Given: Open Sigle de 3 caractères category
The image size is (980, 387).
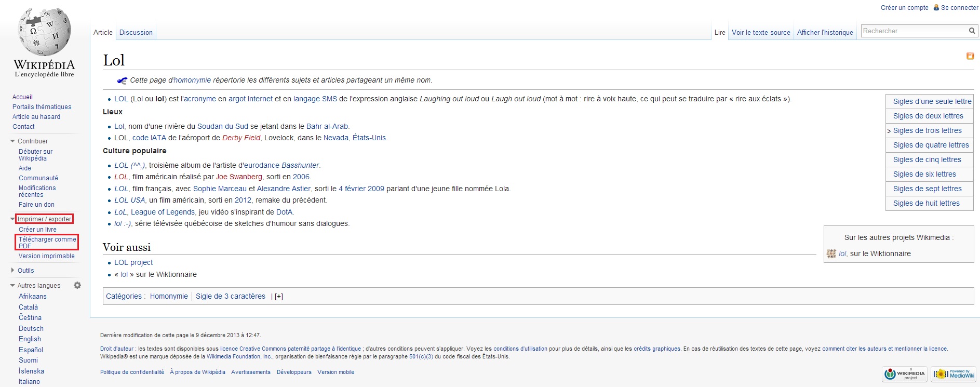Looking at the screenshot, I should (231, 297).
